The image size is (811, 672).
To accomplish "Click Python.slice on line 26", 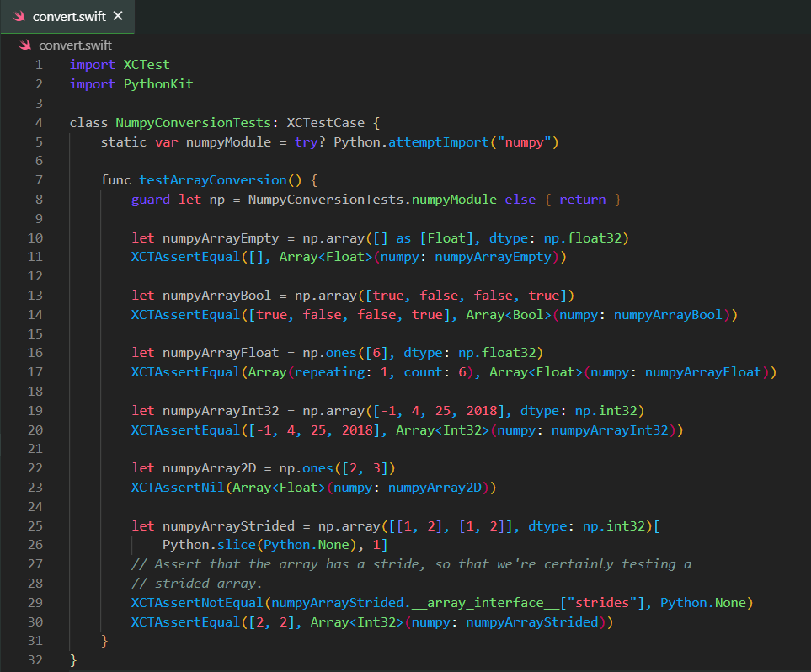I will tap(209, 545).
